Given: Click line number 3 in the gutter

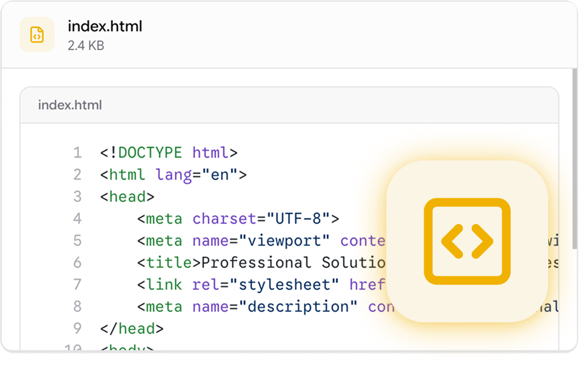Looking at the screenshot, I should pyautogui.click(x=77, y=197).
